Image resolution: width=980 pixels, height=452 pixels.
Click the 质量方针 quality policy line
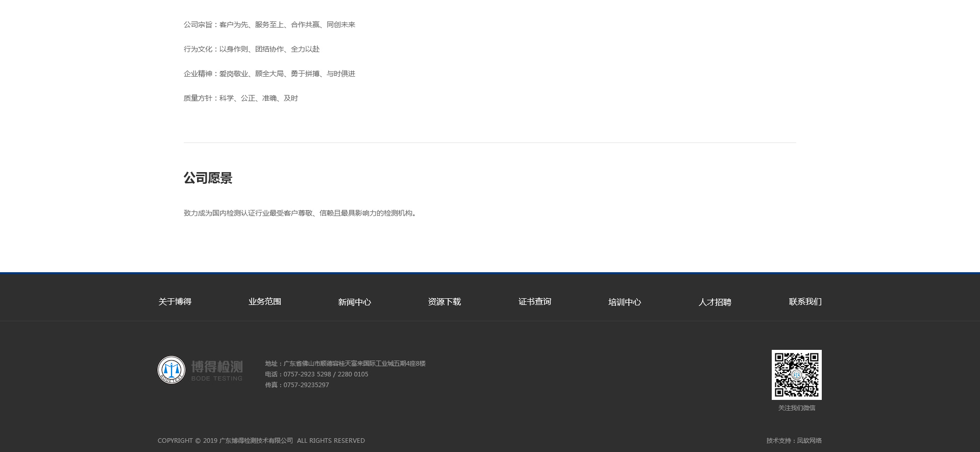tap(240, 98)
